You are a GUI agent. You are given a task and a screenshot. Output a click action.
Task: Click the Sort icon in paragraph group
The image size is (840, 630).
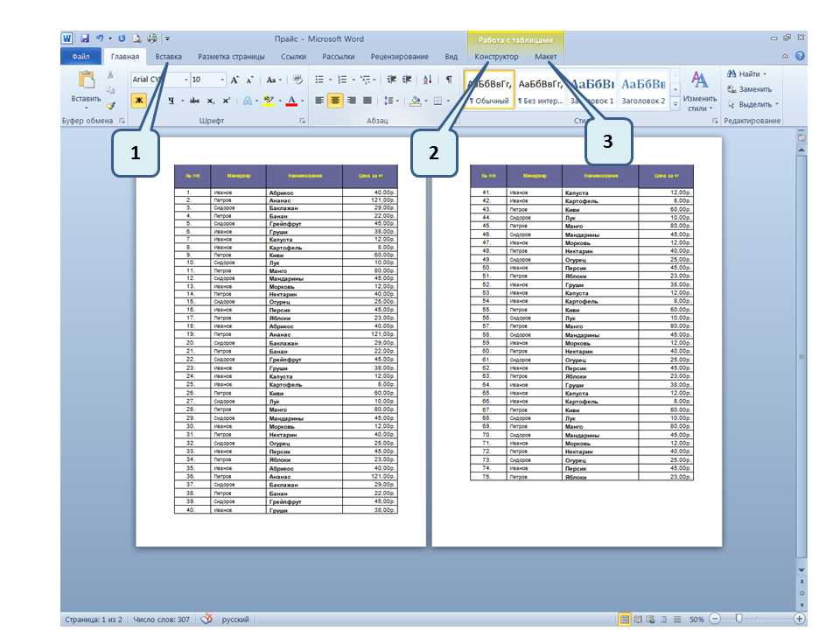[x=425, y=80]
